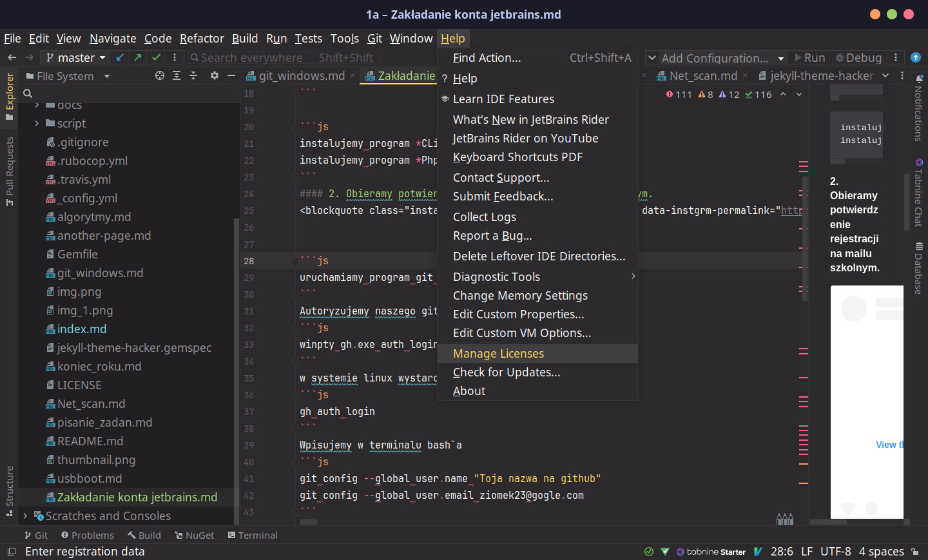This screenshot has height=560, width=928.
Task: Open the Explorer side tool window
Action: (9, 97)
